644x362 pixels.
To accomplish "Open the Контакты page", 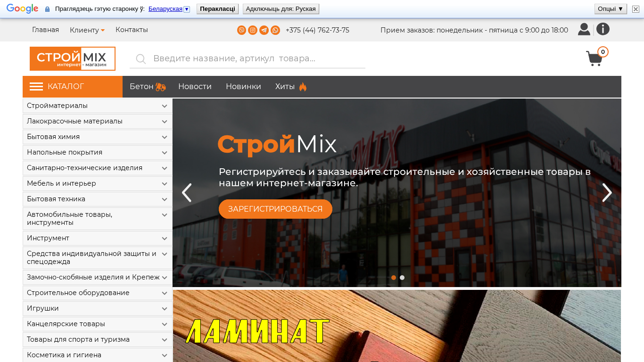I will (x=132, y=30).
